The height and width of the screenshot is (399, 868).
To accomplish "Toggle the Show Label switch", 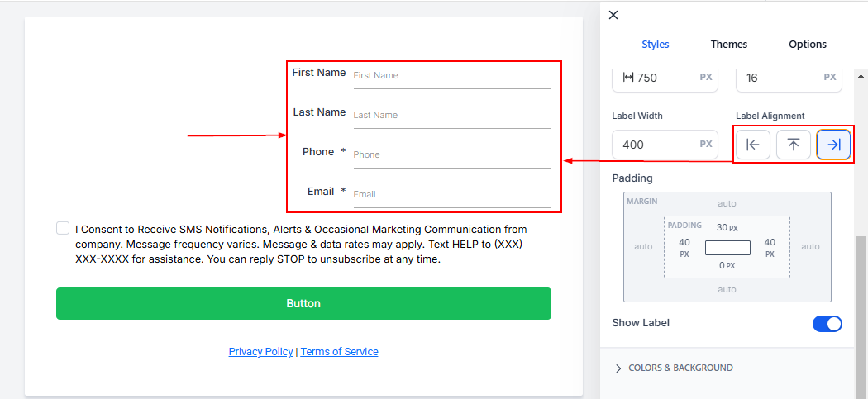I will 827,323.
